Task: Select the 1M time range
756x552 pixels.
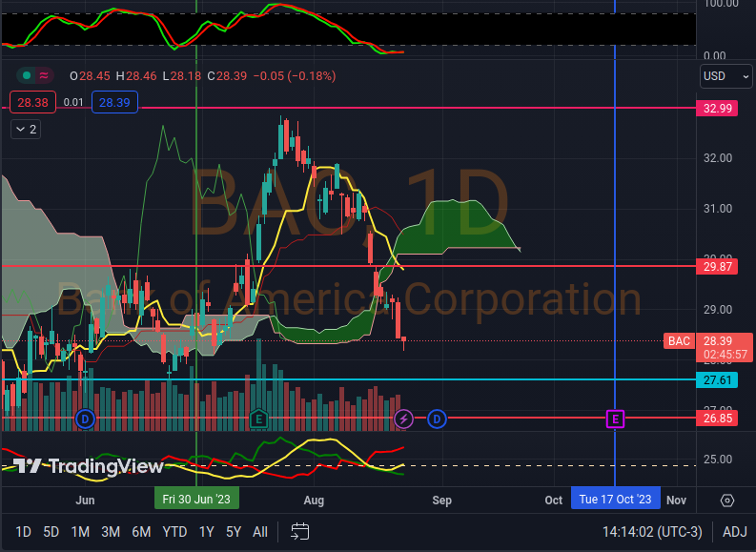Action: (80, 532)
